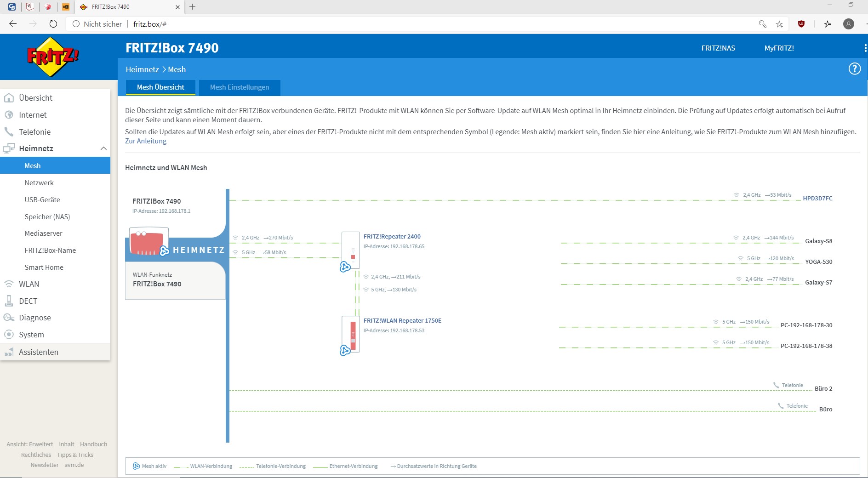The height and width of the screenshot is (478, 868).
Task: Click the YOGA-530 device entry
Action: (818, 262)
